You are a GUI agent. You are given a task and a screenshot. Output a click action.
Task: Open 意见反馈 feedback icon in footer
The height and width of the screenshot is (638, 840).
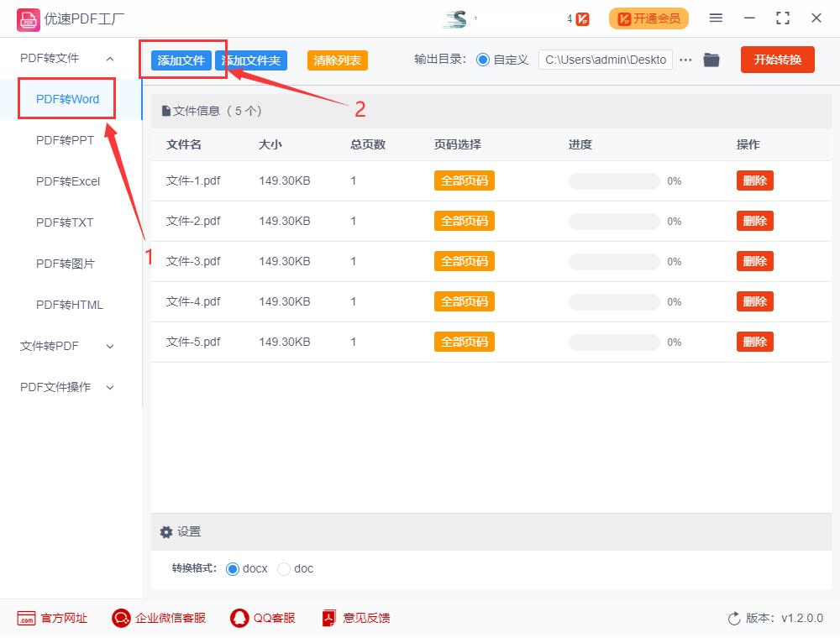coord(328,618)
